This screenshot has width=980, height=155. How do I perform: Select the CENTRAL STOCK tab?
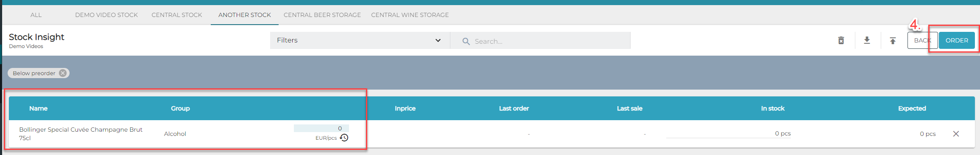[177, 15]
